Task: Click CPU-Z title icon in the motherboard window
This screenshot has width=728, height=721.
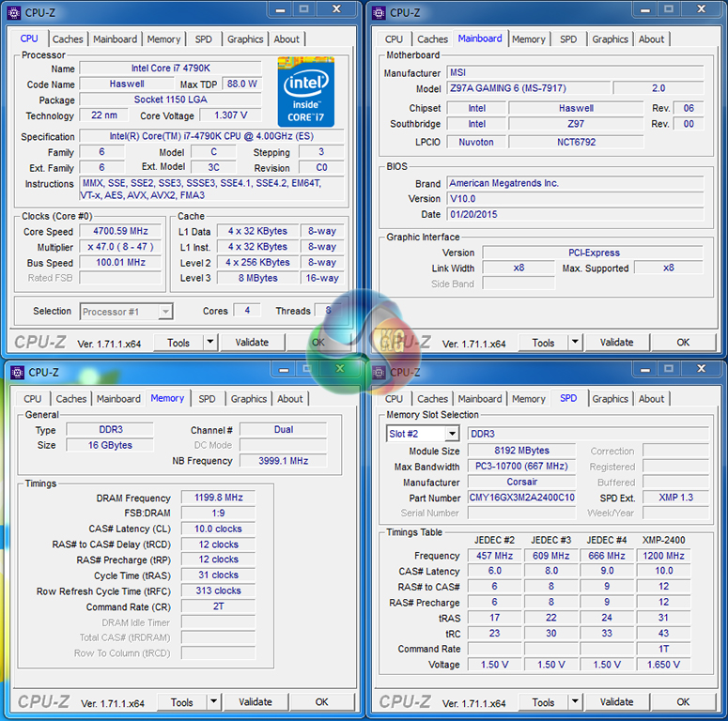Action: [379, 12]
